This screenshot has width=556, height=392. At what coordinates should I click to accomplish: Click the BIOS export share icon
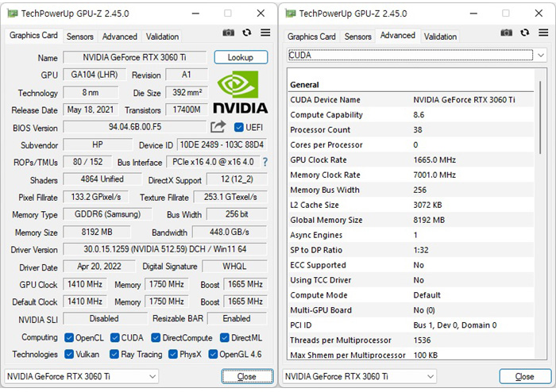[218, 127]
